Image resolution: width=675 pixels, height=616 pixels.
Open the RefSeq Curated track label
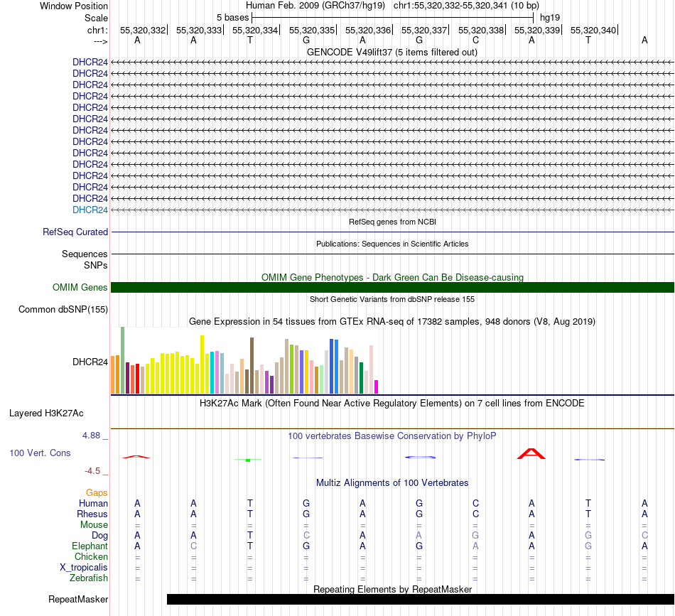75,232
